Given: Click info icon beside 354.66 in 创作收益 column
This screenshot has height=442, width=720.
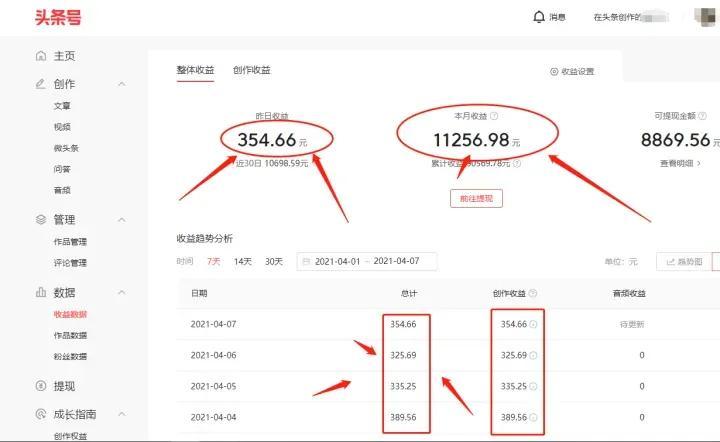Looking at the screenshot, I should pyautogui.click(x=533, y=325).
